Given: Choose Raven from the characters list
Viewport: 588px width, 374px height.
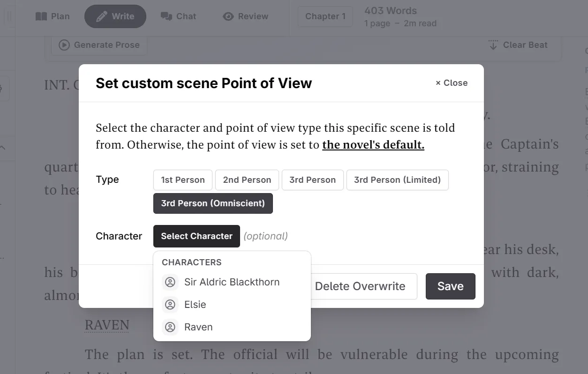Looking at the screenshot, I should point(198,327).
